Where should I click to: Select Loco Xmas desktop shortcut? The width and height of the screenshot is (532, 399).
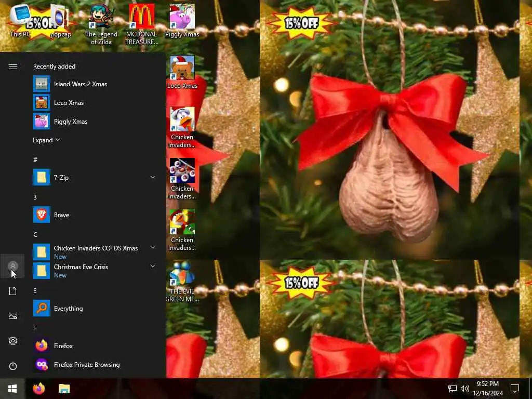(182, 72)
